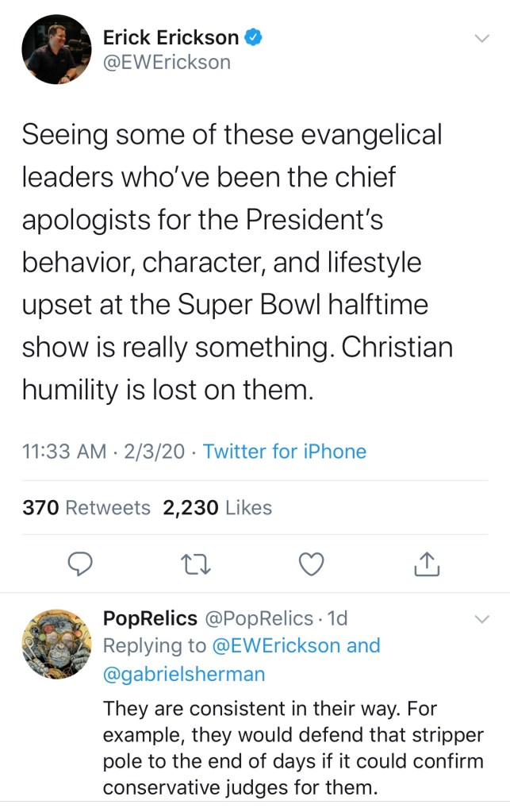Screen dimensions: 510x812
Task: Like the tweet with the heart icon
Action: tap(311, 564)
